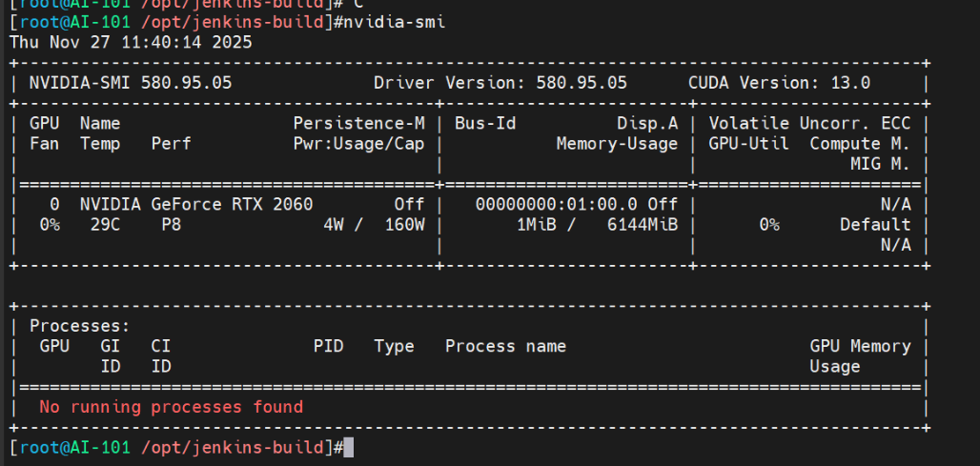Click the NVIDIA-SMI 580.95.05 header text
980x466 pixels.
click(x=131, y=83)
